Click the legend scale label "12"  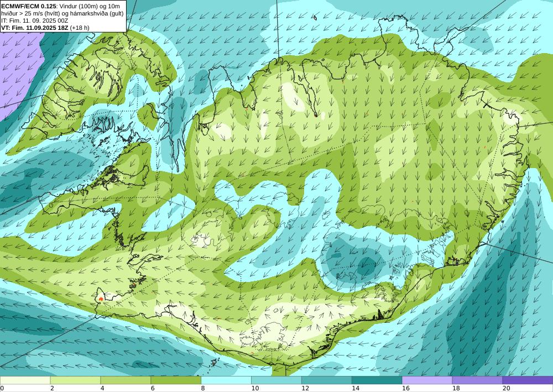coord(305,388)
